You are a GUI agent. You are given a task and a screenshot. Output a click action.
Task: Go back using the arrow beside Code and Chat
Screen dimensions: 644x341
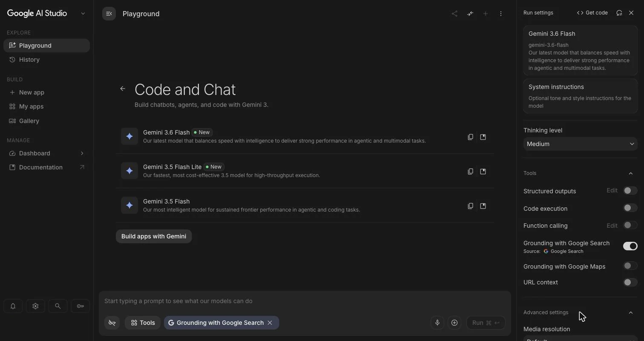[123, 89]
